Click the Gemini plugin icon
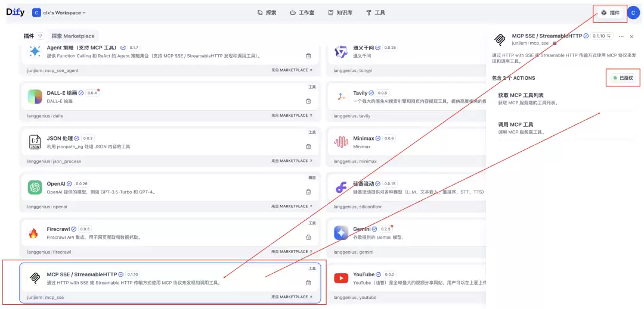644x309 pixels. point(341,233)
